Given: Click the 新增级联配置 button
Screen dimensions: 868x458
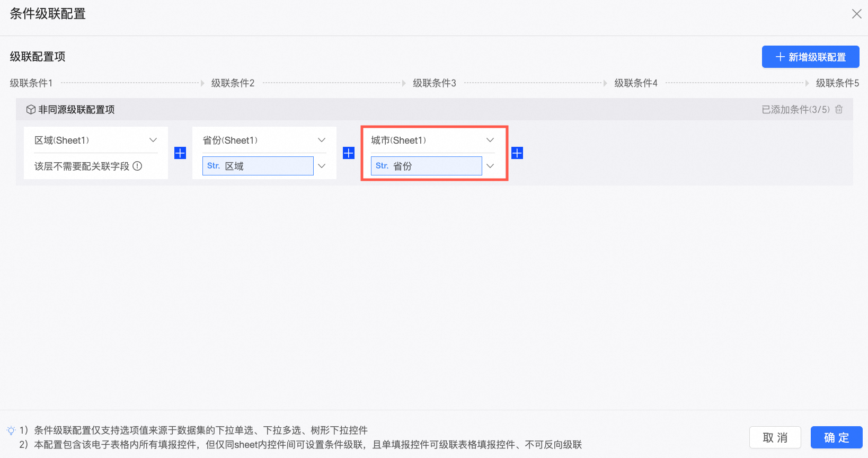Looking at the screenshot, I should click(810, 57).
